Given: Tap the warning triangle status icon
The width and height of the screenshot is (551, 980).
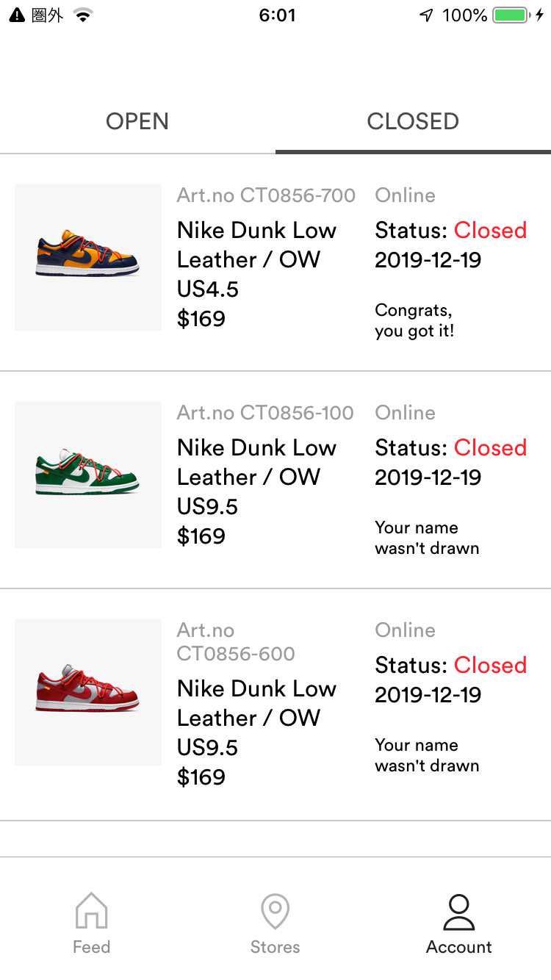Looking at the screenshot, I should point(17,15).
